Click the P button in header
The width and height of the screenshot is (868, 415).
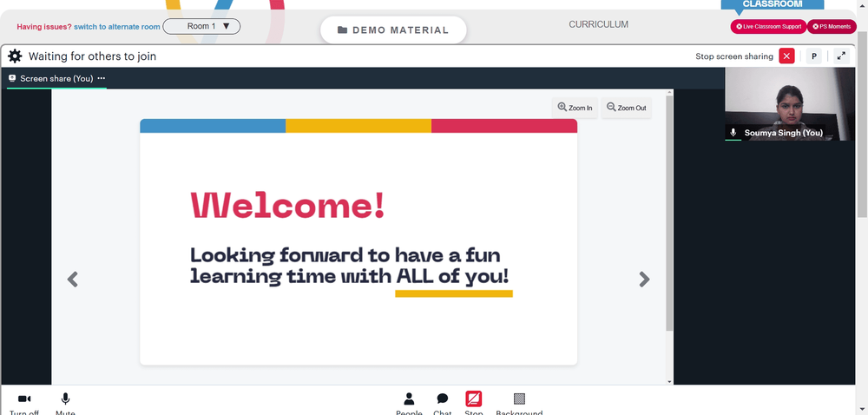click(x=814, y=56)
